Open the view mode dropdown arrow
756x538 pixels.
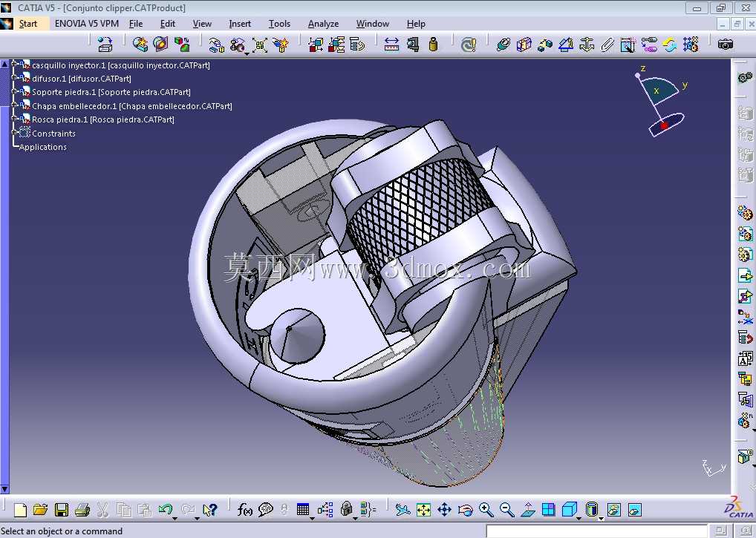tap(601, 519)
